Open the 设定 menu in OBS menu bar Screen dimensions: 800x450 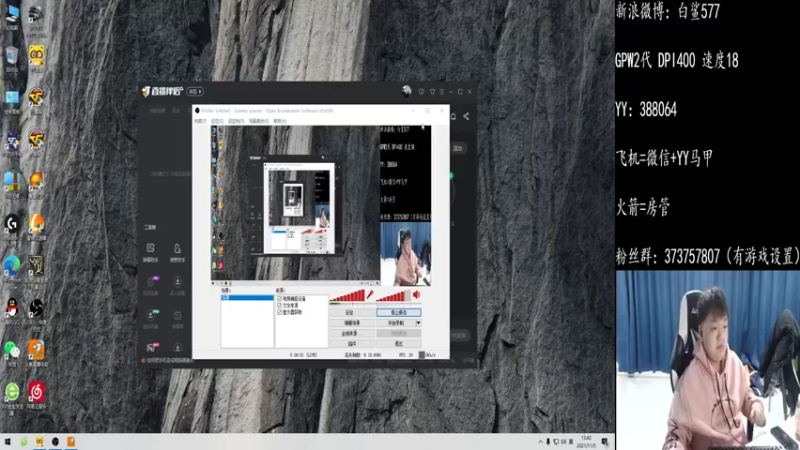tap(217, 121)
